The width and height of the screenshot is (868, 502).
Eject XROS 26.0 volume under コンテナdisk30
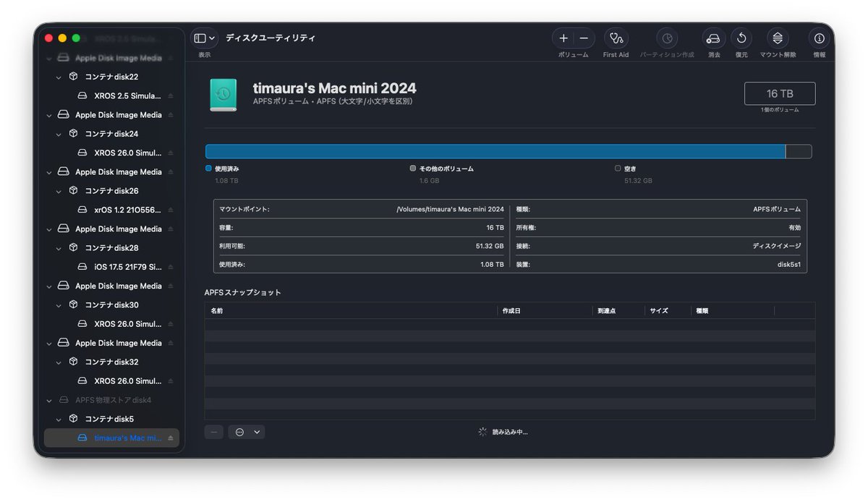pyautogui.click(x=171, y=324)
